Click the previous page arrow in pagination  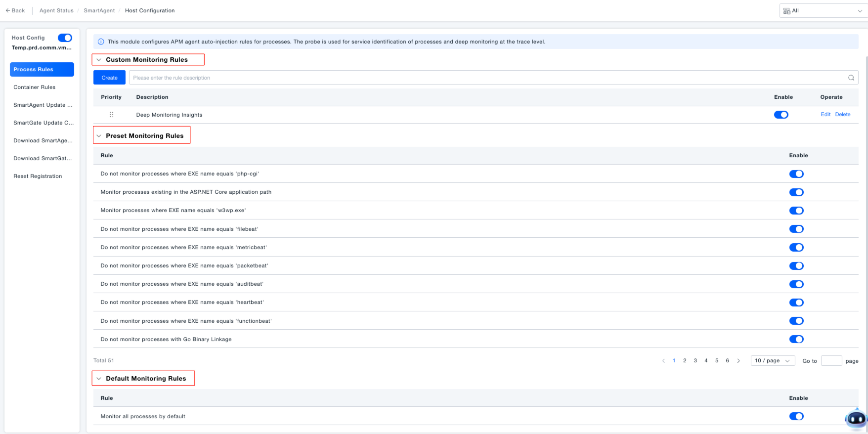click(663, 361)
